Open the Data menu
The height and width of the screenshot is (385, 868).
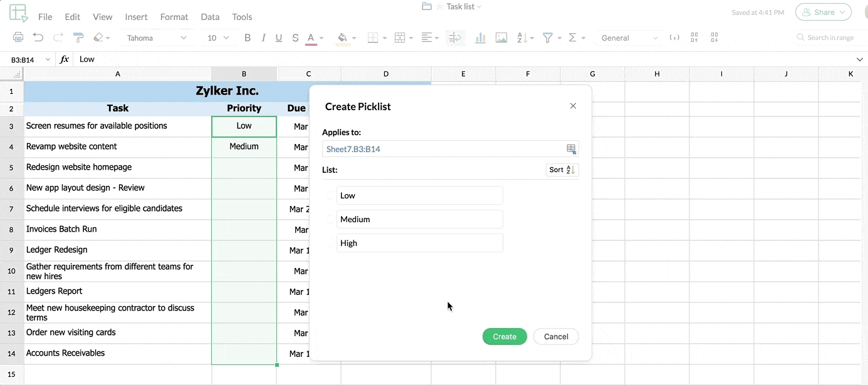(210, 17)
